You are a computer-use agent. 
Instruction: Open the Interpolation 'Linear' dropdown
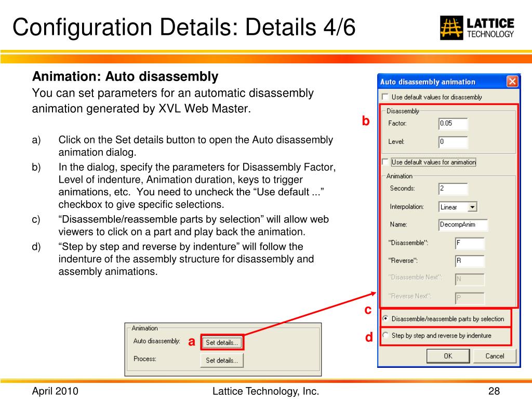[x=472, y=207]
